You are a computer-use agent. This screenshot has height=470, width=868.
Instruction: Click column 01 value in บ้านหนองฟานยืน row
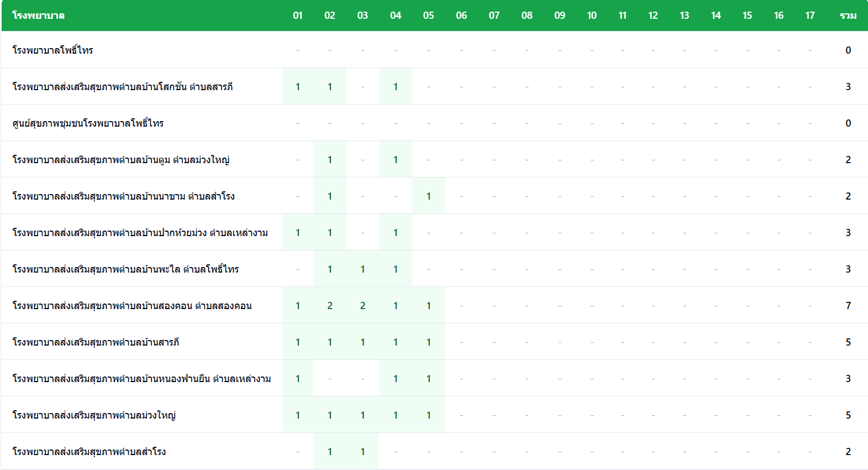click(x=298, y=378)
